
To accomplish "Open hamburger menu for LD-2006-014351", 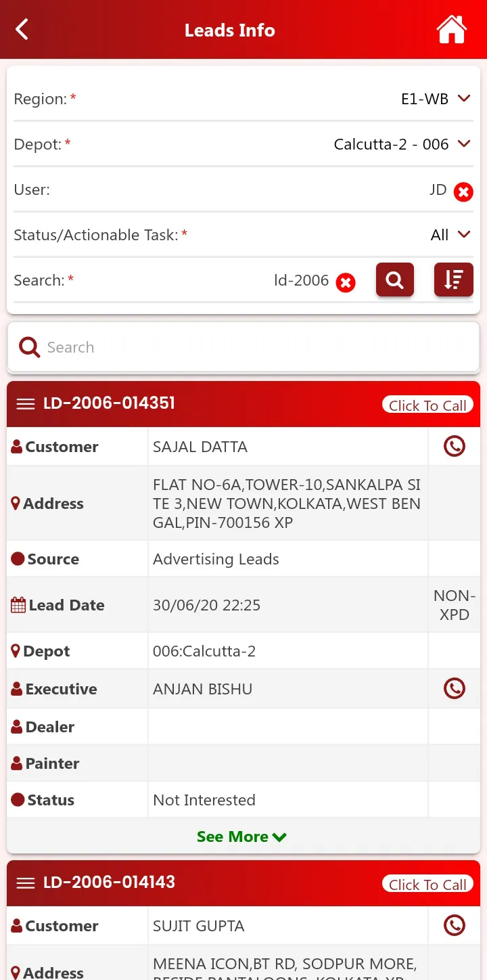I will click(26, 404).
